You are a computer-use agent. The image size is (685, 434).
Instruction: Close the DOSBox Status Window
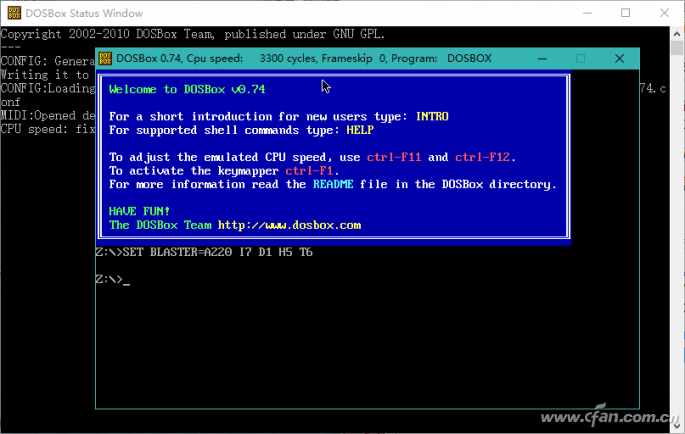click(x=664, y=13)
